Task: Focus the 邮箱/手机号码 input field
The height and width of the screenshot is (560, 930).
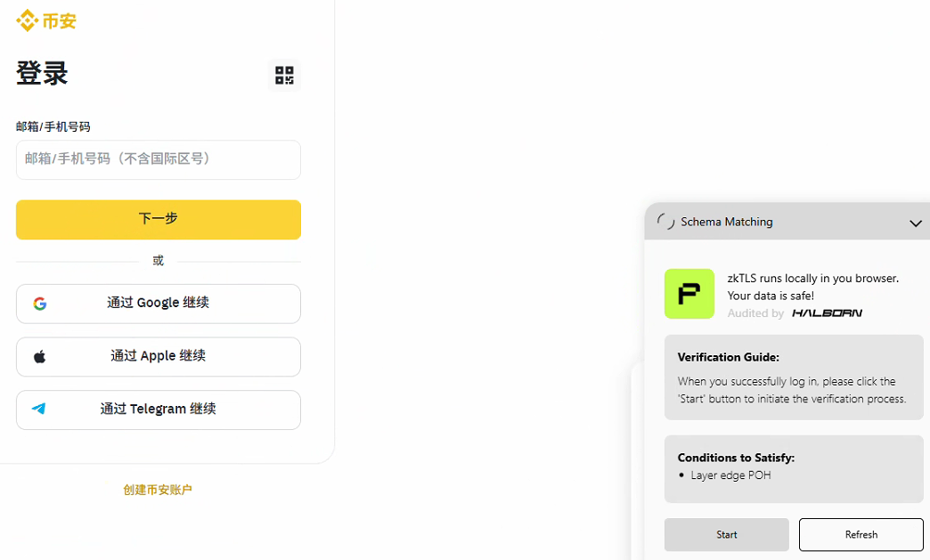Action: coord(159,160)
